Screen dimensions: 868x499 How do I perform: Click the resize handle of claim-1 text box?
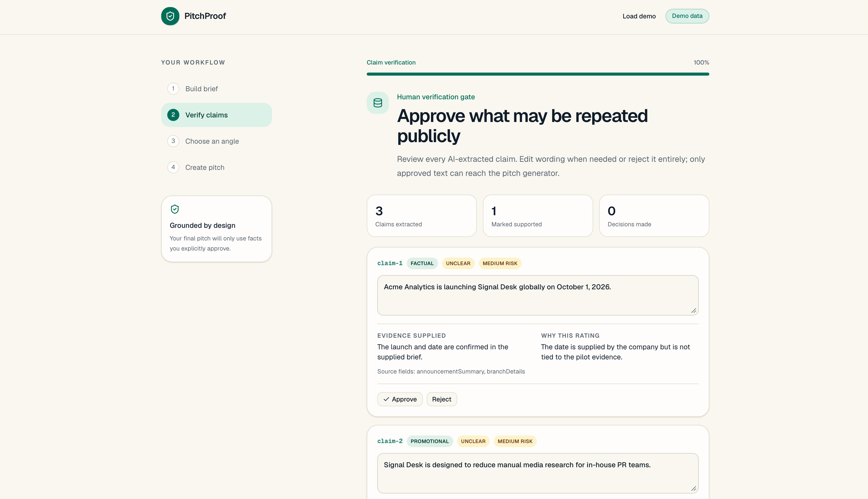click(693, 310)
